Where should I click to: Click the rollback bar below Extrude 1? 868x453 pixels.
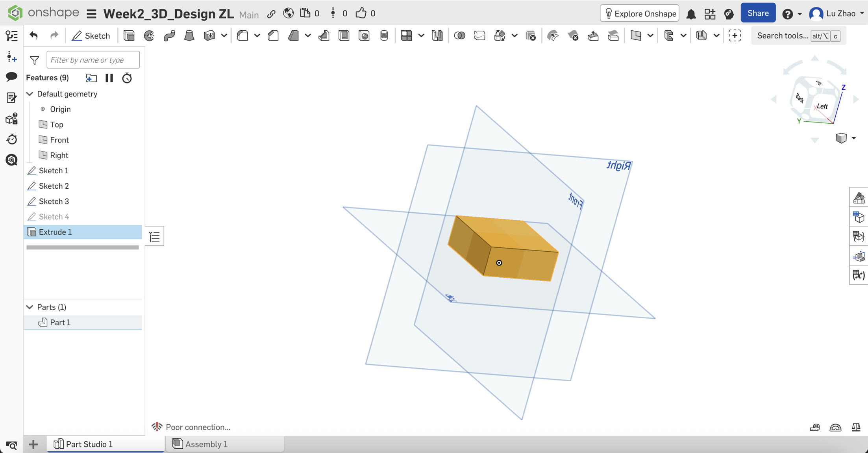pyautogui.click(x=82, y=247)
